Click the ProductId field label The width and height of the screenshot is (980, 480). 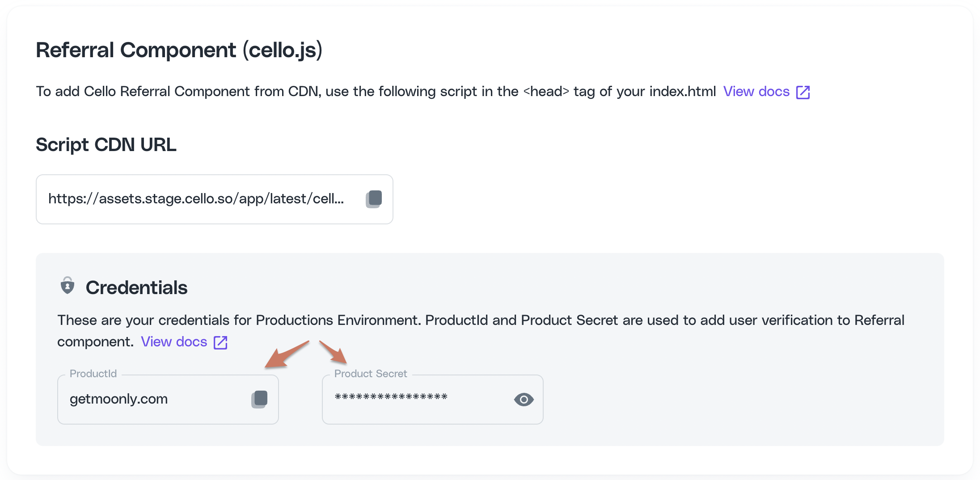click(93, 374)
